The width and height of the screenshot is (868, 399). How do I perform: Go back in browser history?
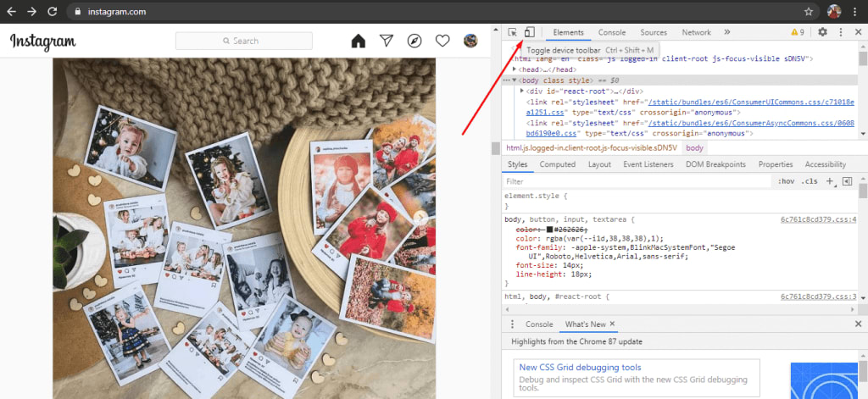point(11,11)
